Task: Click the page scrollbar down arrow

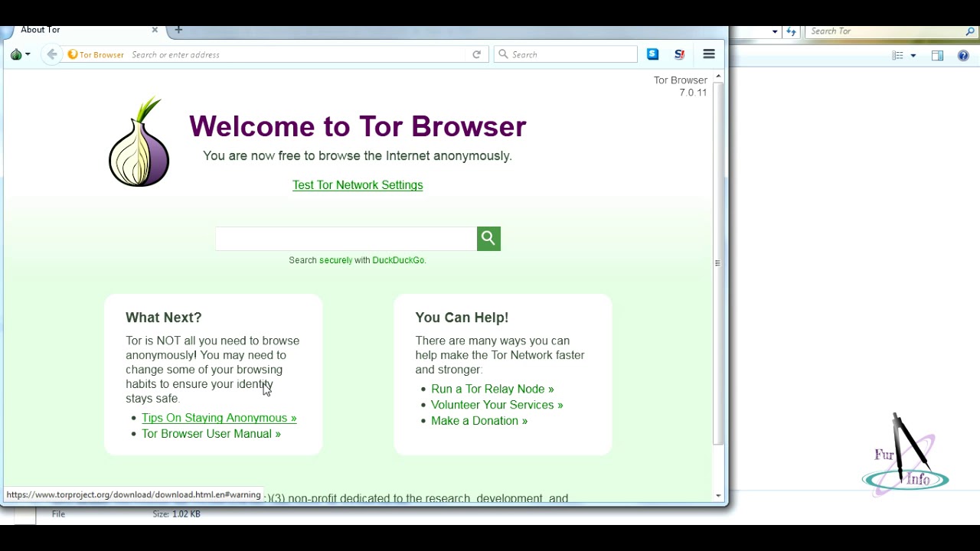Action: [x=718, y=495]
